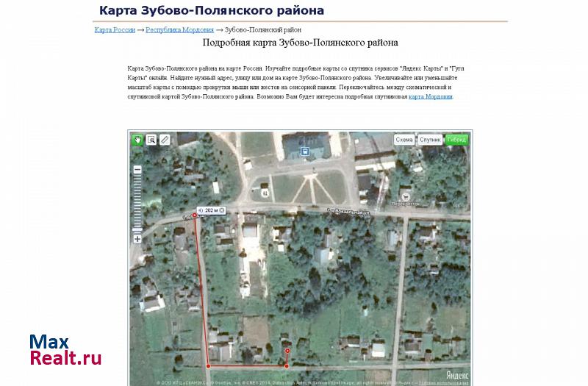Select the Гибрид map layer
Screen dimensions: 588x386
coord(456,140)
